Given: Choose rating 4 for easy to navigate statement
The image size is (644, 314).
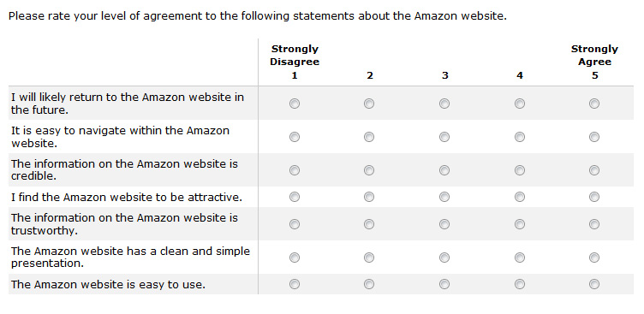Looking at the screenshot, I should pyautogui.click(x=520, y=137).
